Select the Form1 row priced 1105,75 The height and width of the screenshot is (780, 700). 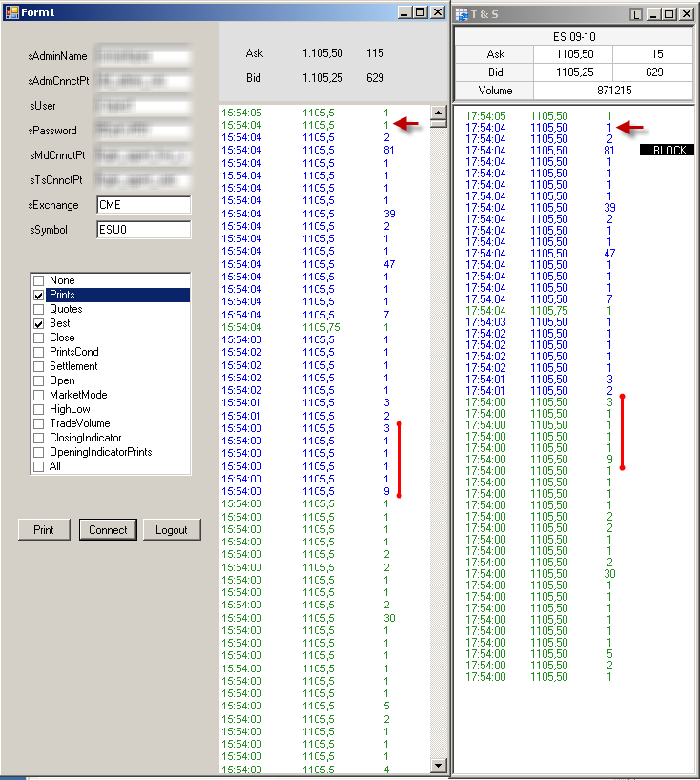324,327
